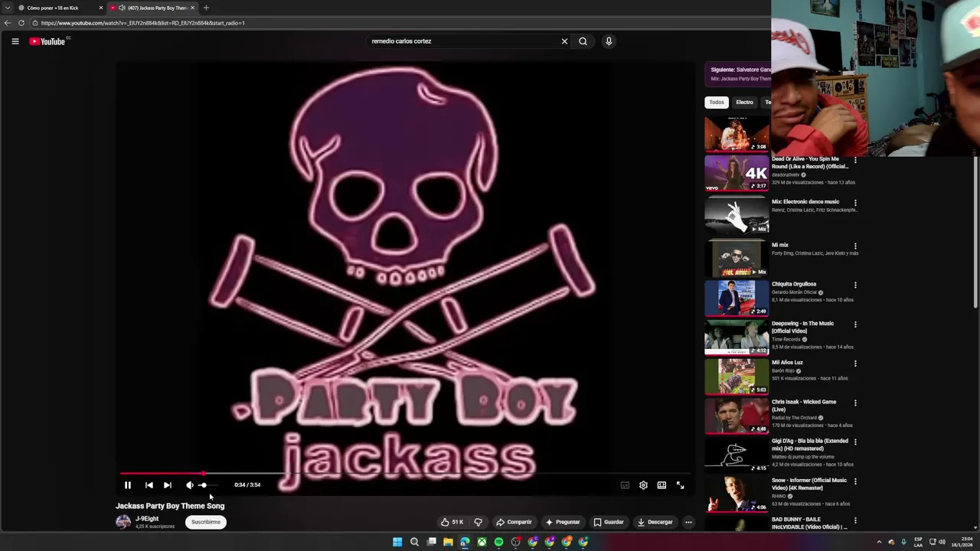Open options for Mil Años Luz
The height and width of the screenshot is (551, 980).
coord(855,364)
